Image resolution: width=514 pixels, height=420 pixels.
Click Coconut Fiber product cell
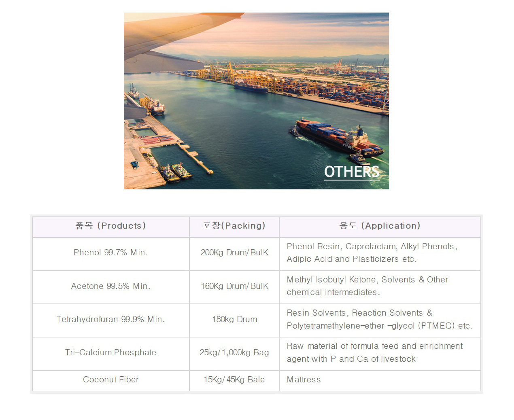(110, 380)
